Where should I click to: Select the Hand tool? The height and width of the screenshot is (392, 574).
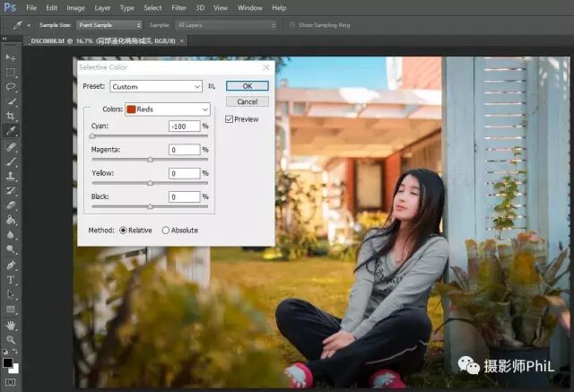(10, 325)
